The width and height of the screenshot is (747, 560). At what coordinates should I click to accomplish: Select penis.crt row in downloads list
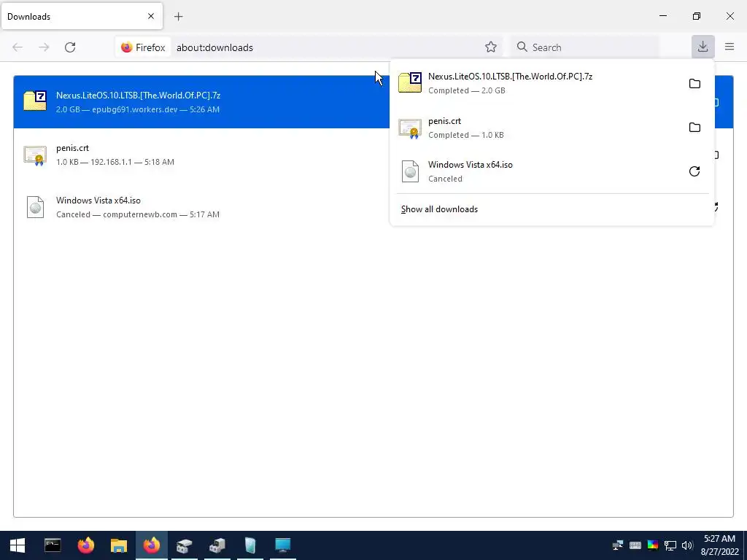point(201,155)
